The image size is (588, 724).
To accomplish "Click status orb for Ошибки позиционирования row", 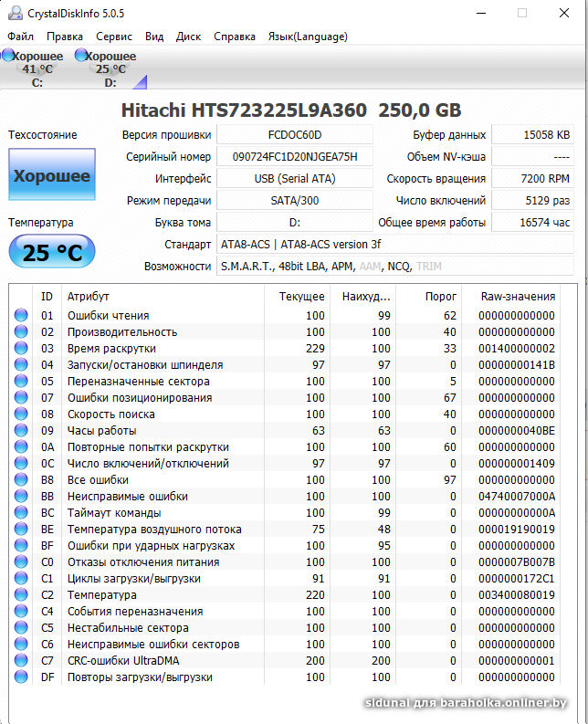I will pyautogui.click(x=21, y=397).
